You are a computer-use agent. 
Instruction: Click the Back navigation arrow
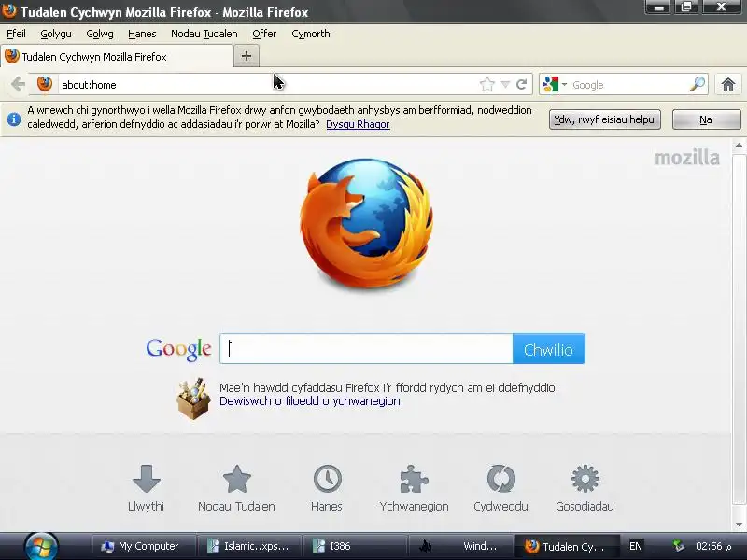point(18,84)
